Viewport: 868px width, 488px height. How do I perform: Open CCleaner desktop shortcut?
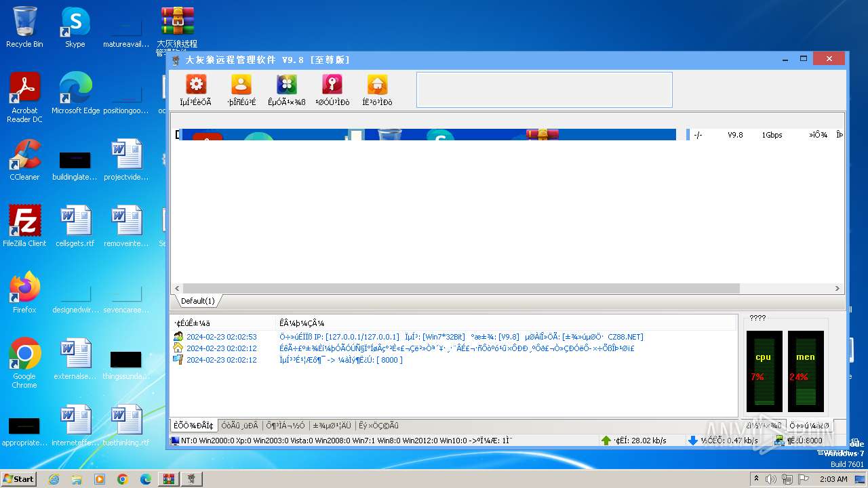point(24,160)
